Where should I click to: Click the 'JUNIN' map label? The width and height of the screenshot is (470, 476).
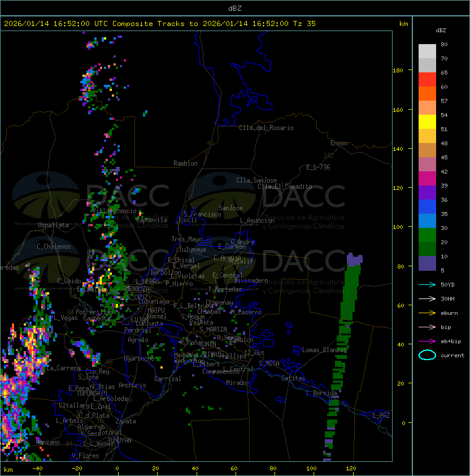coord(208,344)
